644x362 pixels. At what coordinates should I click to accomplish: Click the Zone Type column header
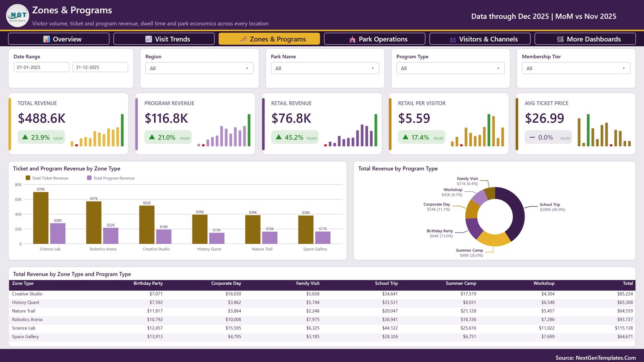[x=23, y=283]
